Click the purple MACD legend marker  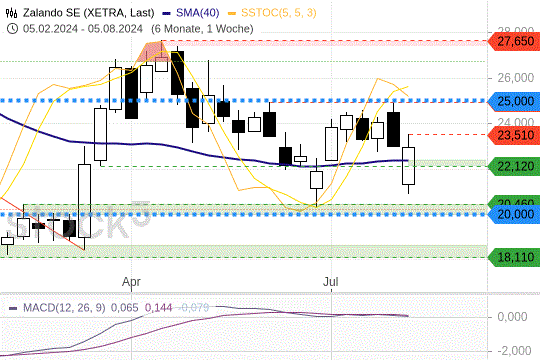tap(13, 308)
